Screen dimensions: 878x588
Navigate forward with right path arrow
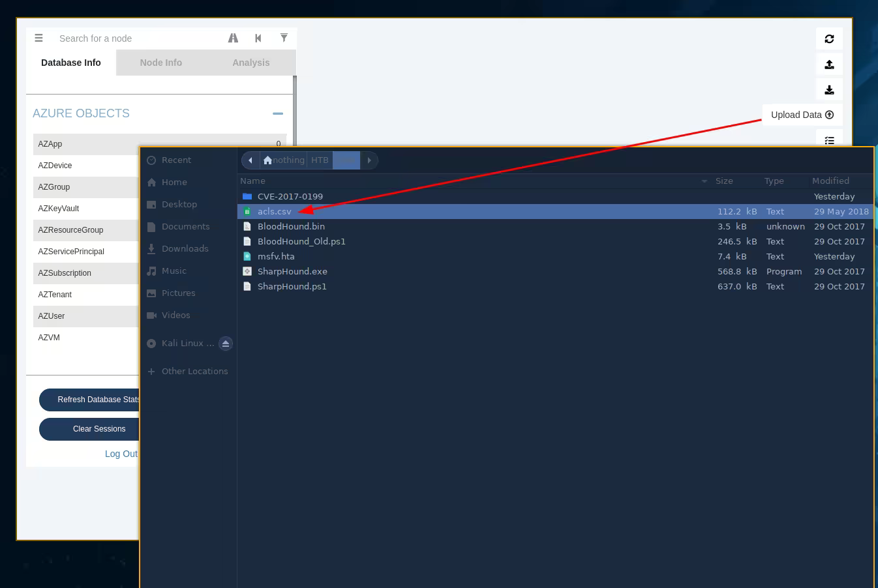pyautogui.click(x=369, y=160)
